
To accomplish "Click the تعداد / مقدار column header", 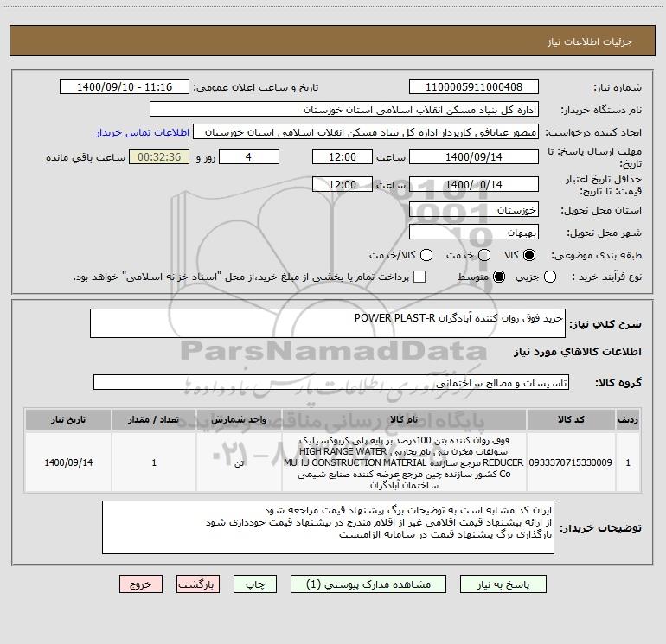I will coord(154,419).
